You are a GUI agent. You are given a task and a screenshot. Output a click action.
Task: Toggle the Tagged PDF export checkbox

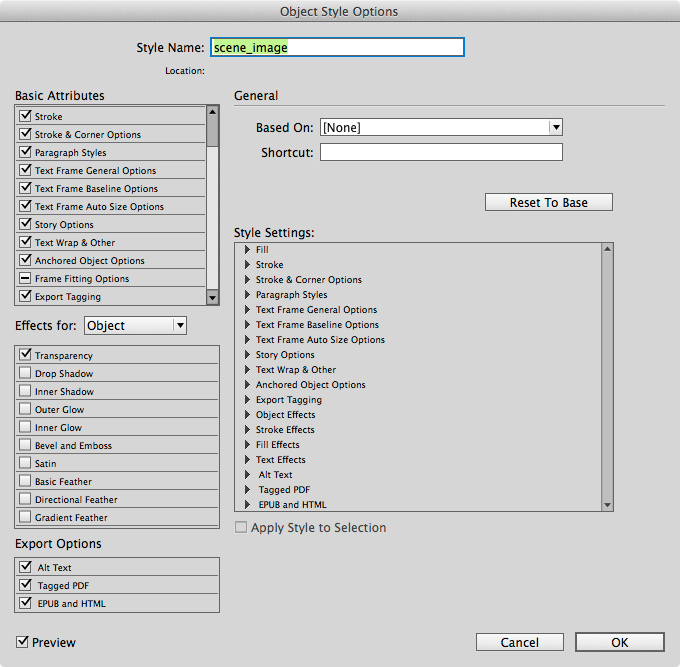coord(26,585)
